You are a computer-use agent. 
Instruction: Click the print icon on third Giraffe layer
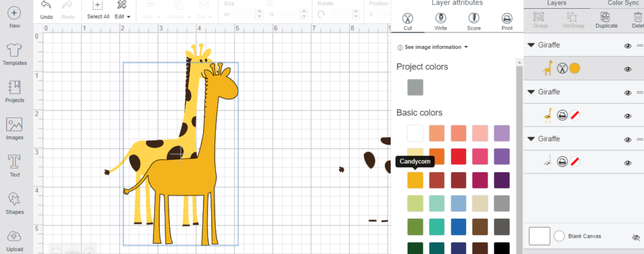coord(562,162)
